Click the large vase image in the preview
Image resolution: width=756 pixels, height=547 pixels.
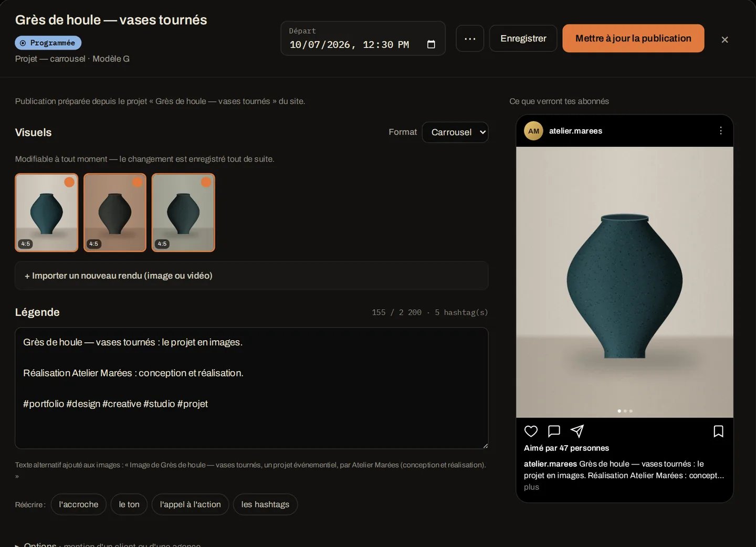(625, 282)
